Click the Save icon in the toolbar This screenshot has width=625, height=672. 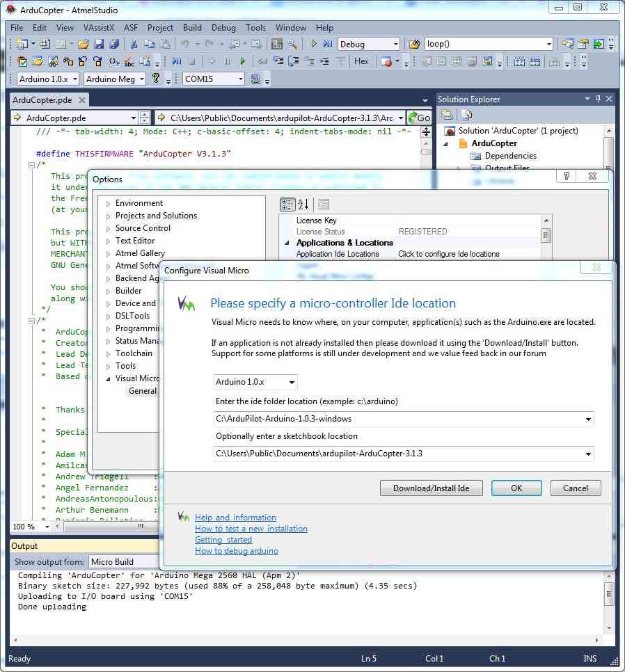(98, 44)
